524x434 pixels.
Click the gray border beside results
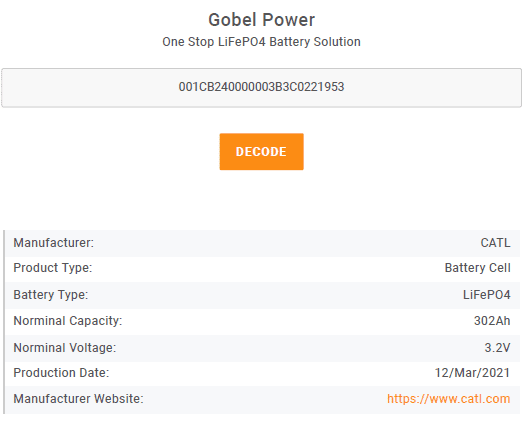coord(4,322)
